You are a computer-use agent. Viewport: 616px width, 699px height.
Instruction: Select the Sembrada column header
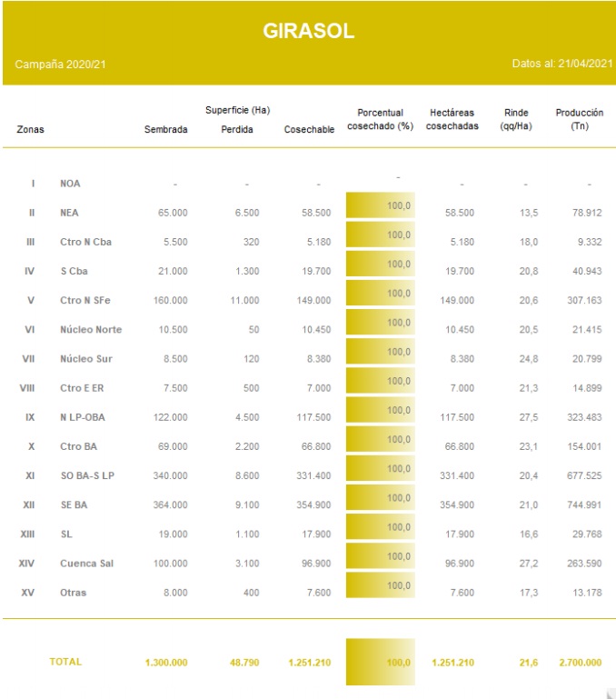[166, 130]
